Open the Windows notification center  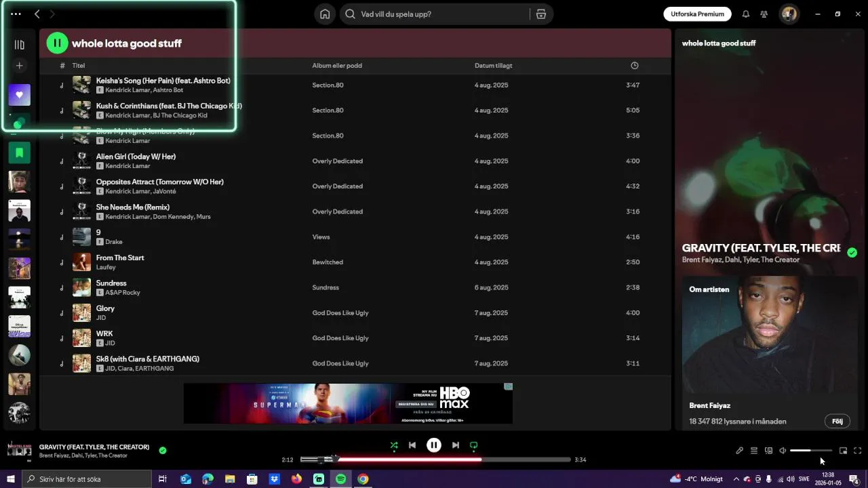[854, 479]
